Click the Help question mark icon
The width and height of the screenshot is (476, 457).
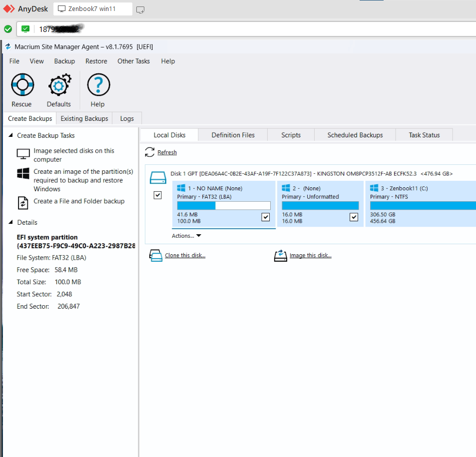(98, 85)
